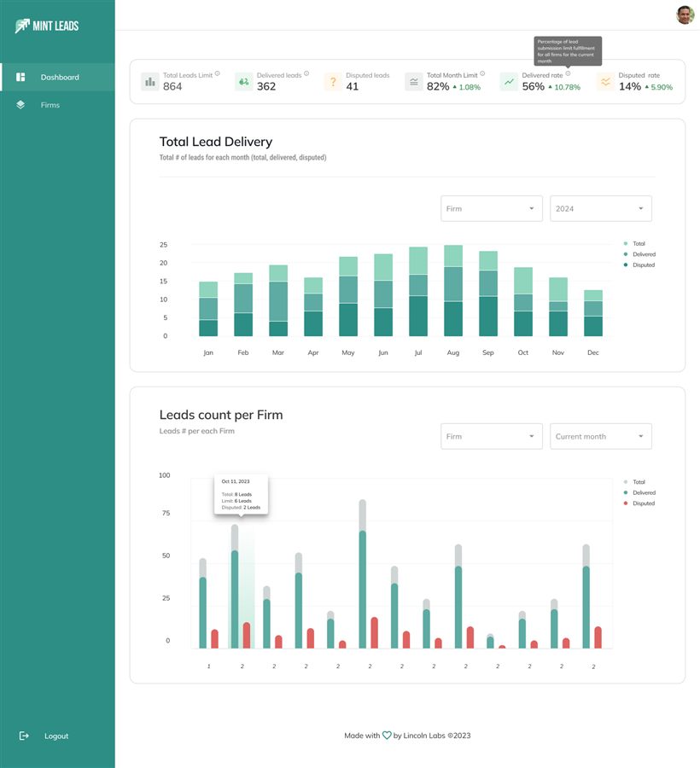The height and width of the screenshot is (768, 700).
Task: Click the info icon beside Total Leads Limit
Action: (217, 73)
